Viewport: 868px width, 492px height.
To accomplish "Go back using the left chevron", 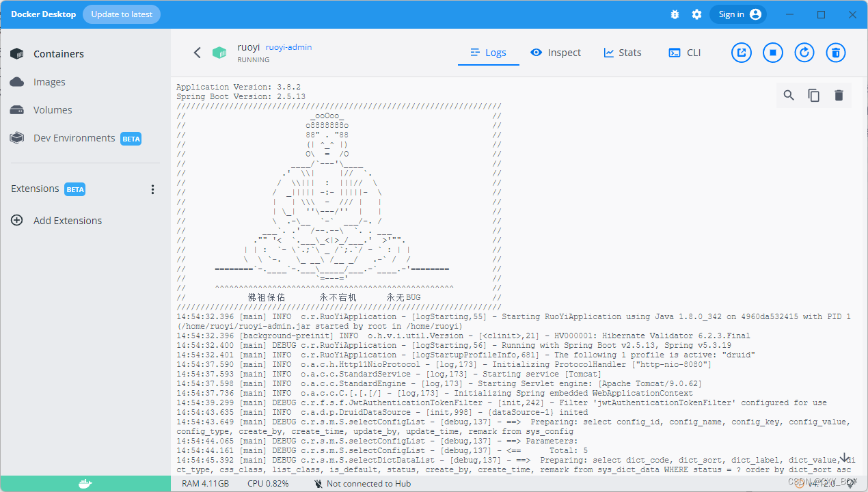I will coord(198,53).
